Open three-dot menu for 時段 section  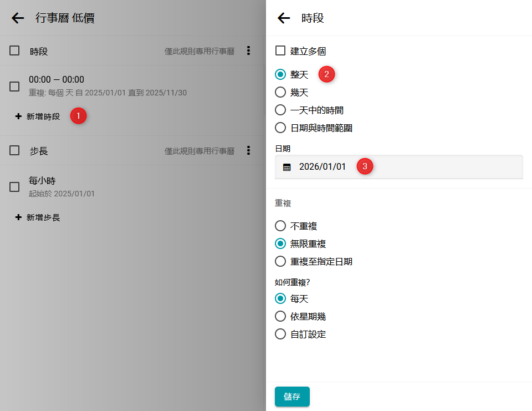point(248,51)
